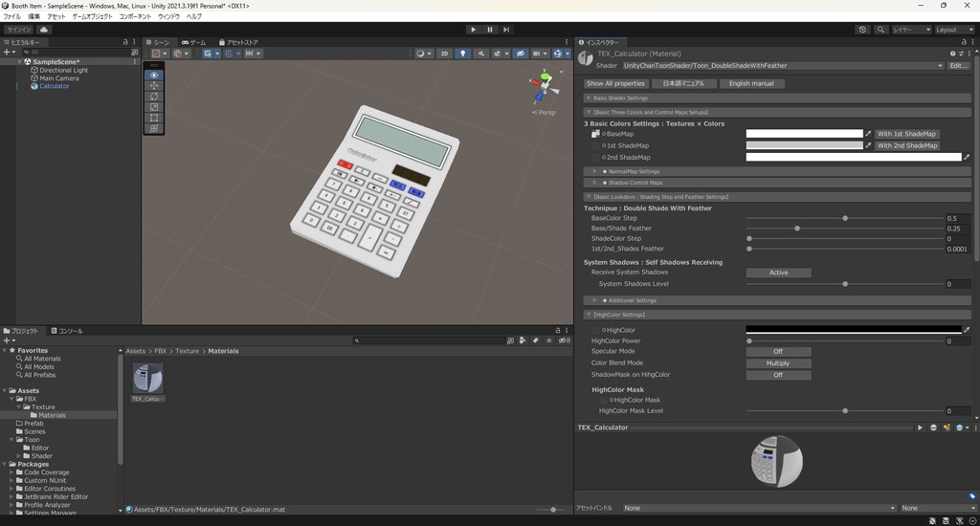Switch to the ゲーム tab
The height and width of the screenshot is (526, 980).
click(x=194, y=42)
